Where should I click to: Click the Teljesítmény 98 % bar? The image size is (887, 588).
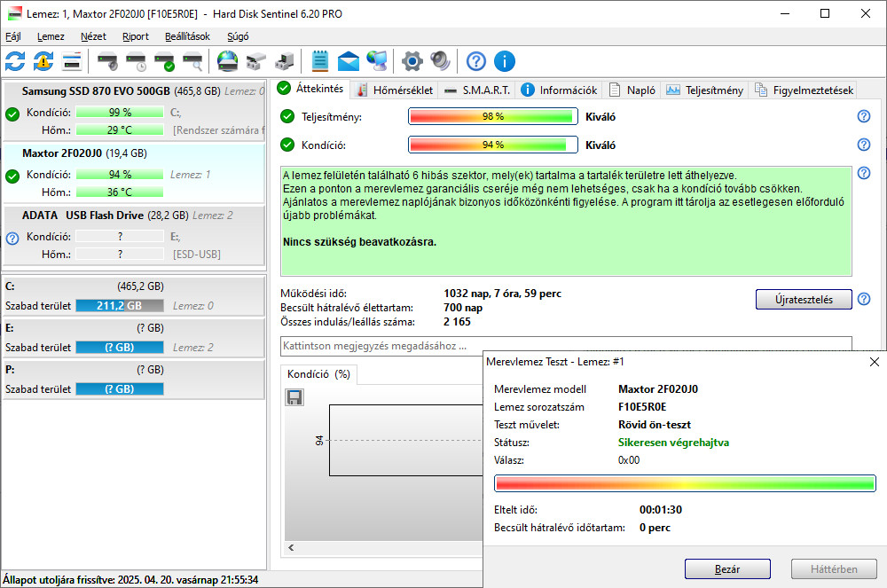tap(492, 116)
